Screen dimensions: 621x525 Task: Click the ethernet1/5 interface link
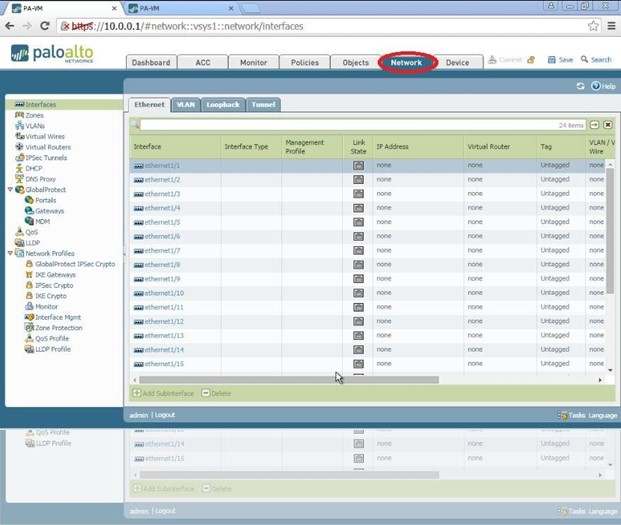[162, 222]
